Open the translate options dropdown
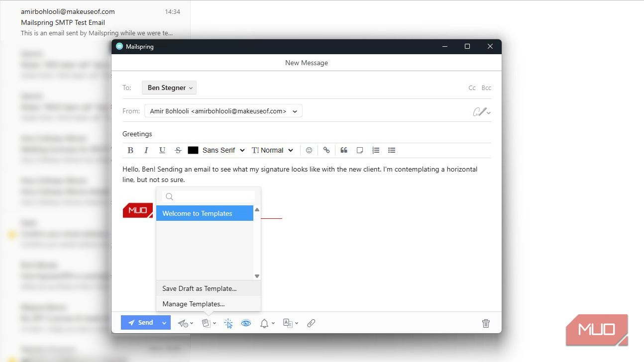 [x=290, y=323]
